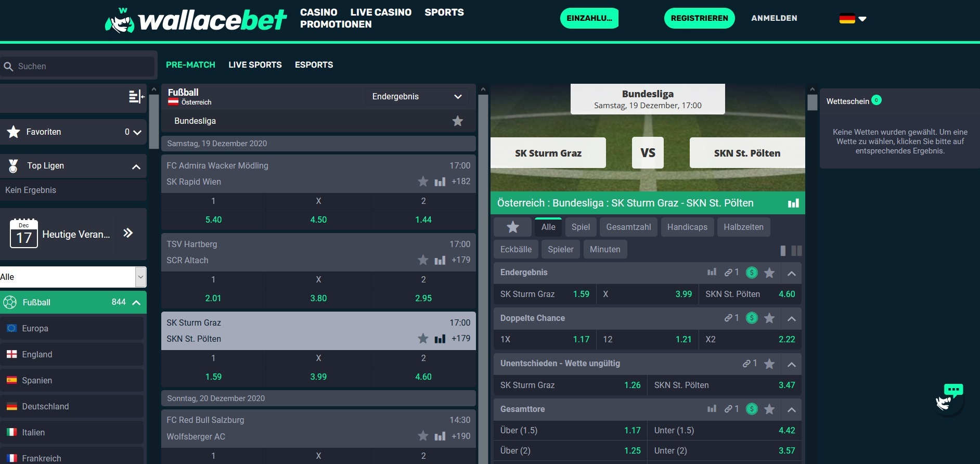Open the Alle time filter dropdown
The width and height of the screenshot is (980, 464).
pyautogui.click(x=73, y=277)
